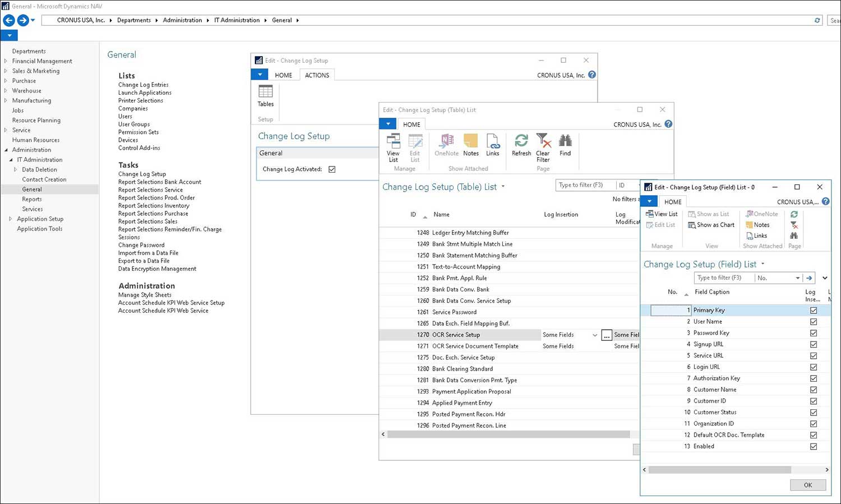Click the Links icon in Show Attached

coord(493,146)
